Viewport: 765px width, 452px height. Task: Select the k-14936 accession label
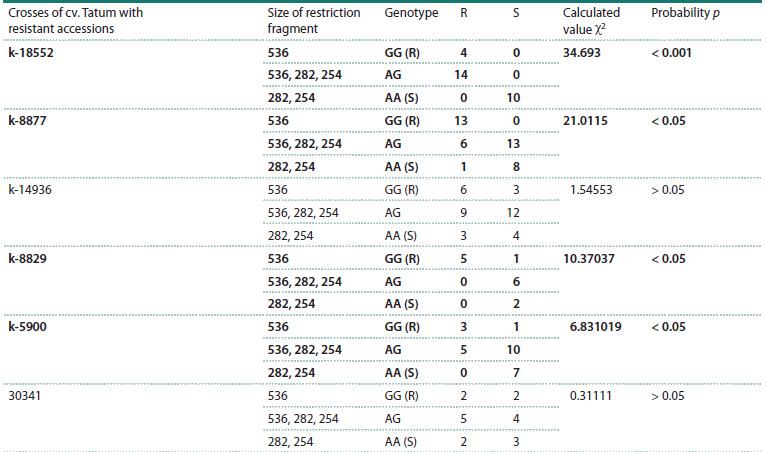coord(30,190)
